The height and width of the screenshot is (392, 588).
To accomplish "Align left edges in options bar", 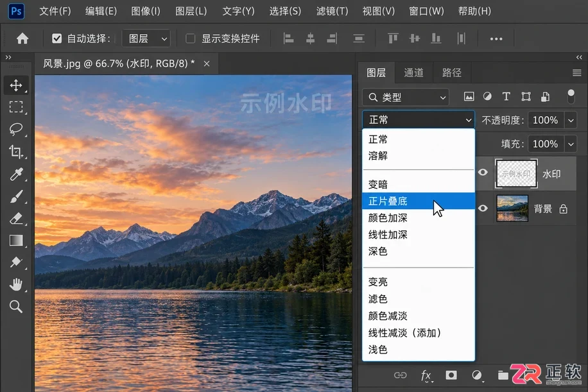I will pyautogui.click(x=288, y=38).
